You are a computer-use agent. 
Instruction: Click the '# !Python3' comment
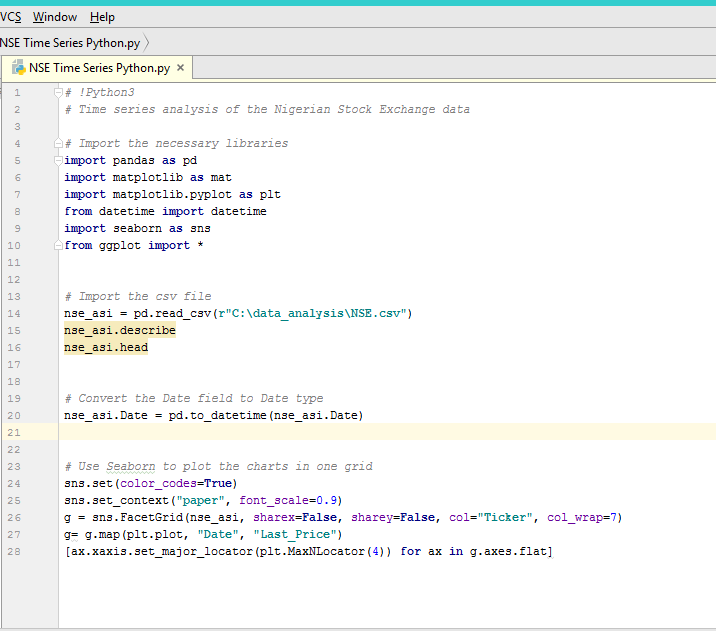100,93
